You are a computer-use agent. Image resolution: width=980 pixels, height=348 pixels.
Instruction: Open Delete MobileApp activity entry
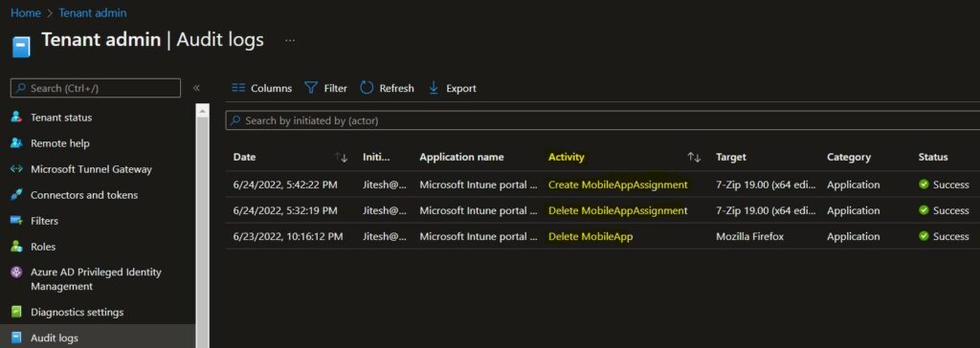pyautogui.click(x=590, y=236)
